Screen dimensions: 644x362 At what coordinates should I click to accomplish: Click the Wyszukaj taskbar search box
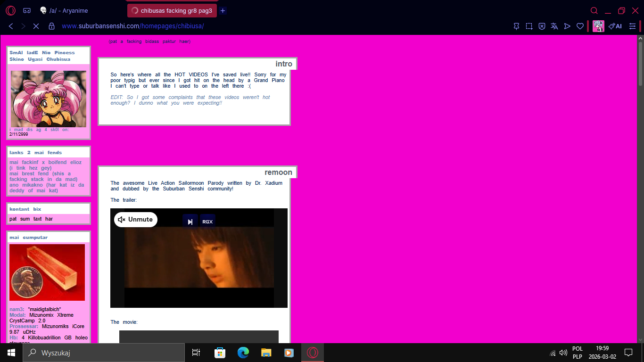[104, 353]
